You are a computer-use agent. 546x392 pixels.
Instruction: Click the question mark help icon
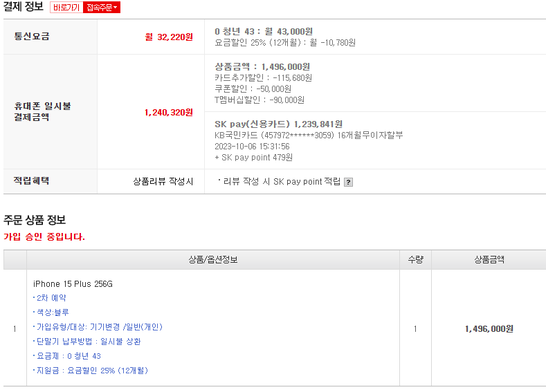[348, 183]
